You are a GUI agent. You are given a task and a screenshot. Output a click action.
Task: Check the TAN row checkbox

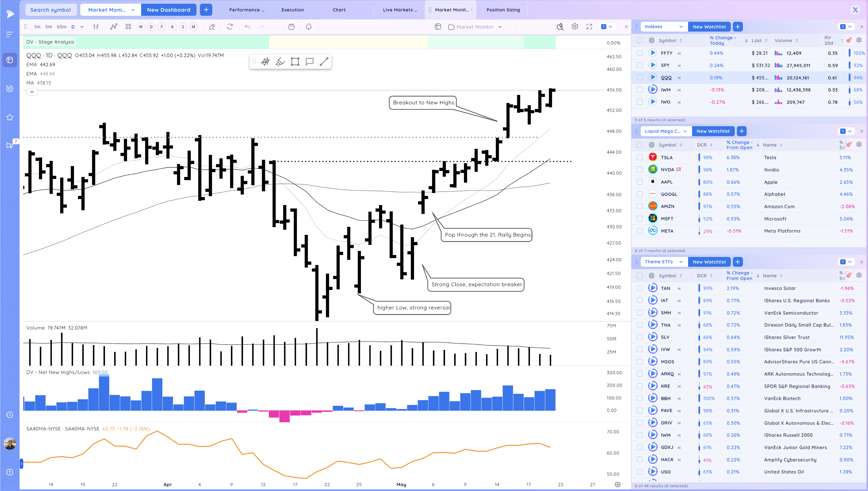point(640,288)
